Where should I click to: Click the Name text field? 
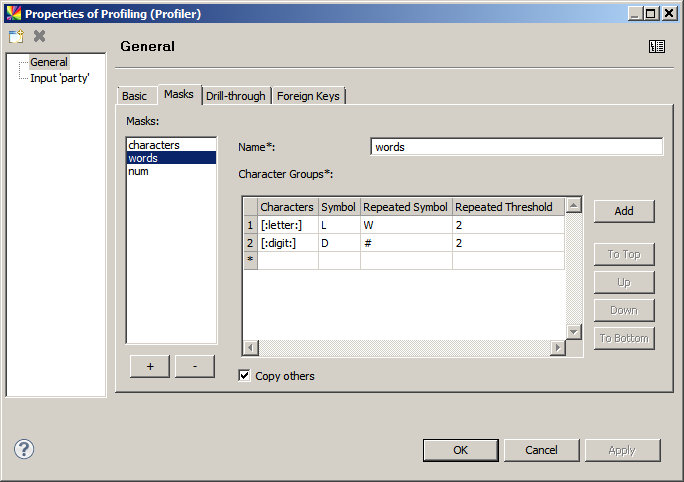click(x=516, y=147)
